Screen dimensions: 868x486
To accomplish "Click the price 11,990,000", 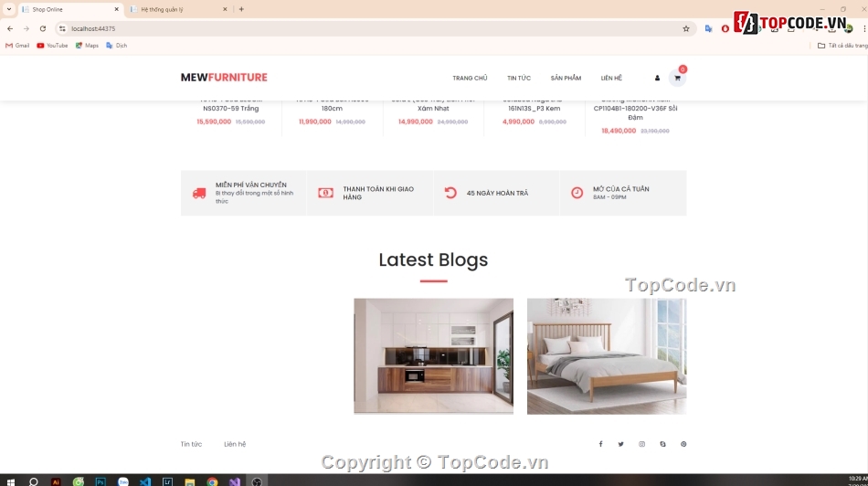I will [x=315, y=121].
